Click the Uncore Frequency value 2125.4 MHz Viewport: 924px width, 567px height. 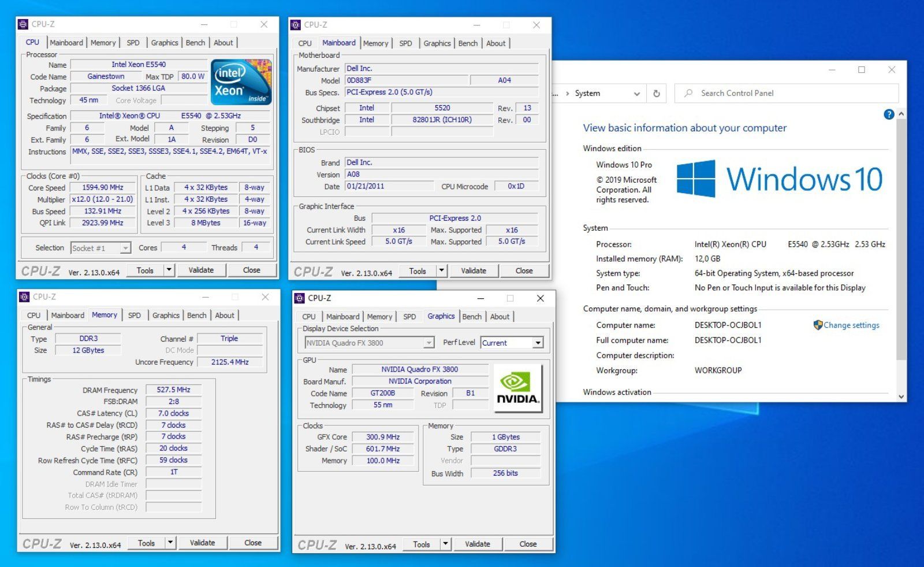pyautogui.click(x=230, y=362)
